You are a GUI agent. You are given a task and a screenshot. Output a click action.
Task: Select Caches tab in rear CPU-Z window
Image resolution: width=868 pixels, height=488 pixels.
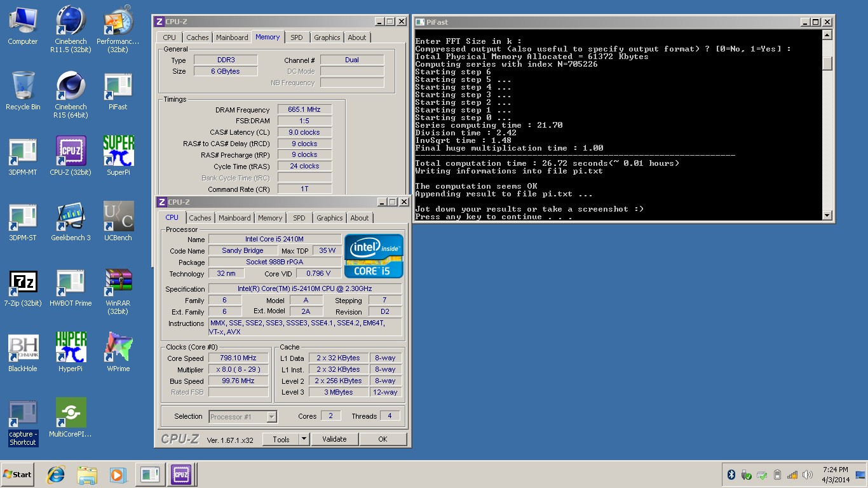[198, 37]
